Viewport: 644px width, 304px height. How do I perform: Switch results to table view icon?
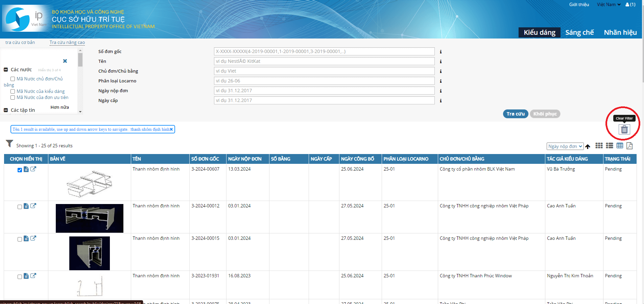pos(619,146)
